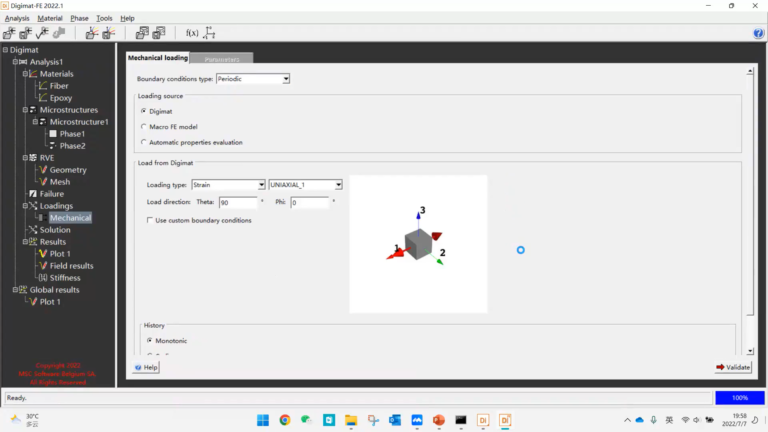Click the scrollbar down arrow
Viewport: 768px width, 432px height.
(750, 351)
